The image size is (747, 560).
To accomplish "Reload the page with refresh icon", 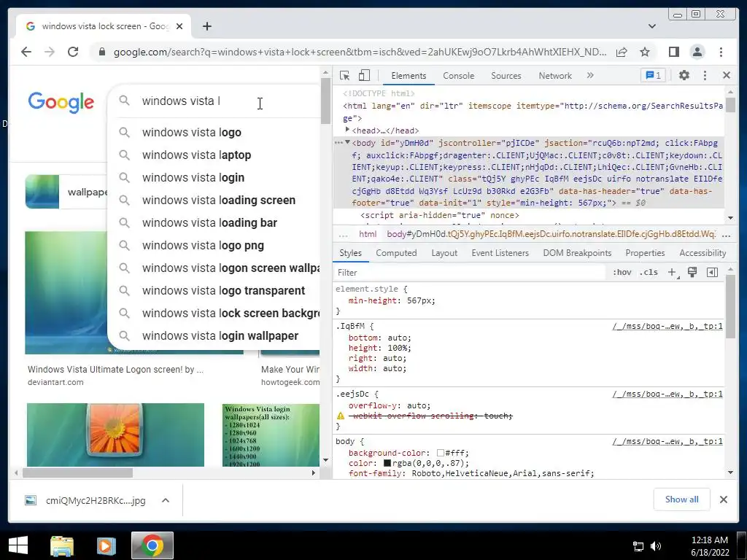I will pyautogui.click(x=73, y=52).
